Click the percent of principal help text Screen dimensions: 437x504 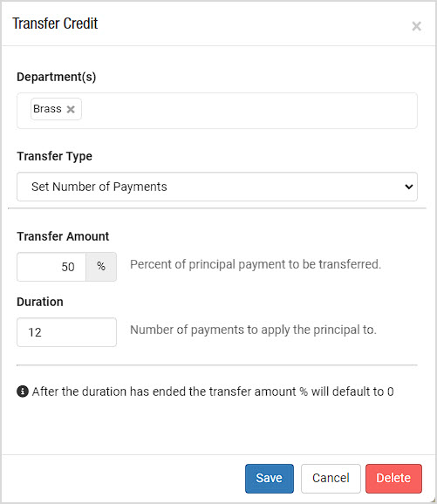256,264
